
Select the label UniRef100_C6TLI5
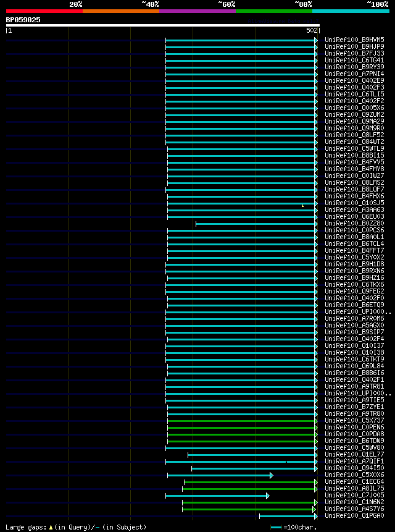coord(354,95)
